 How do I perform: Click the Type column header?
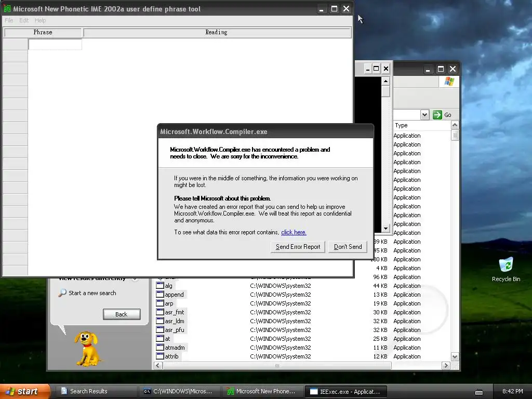[x=422, y=125]
